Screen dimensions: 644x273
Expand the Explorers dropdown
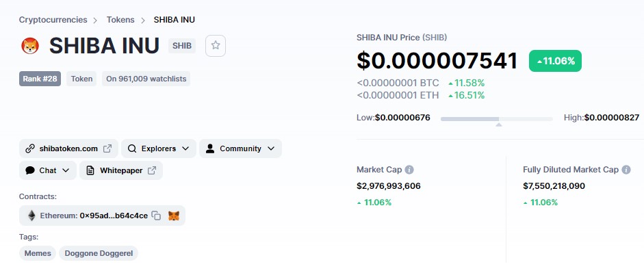pyautogui.click(x=159, y=148)
